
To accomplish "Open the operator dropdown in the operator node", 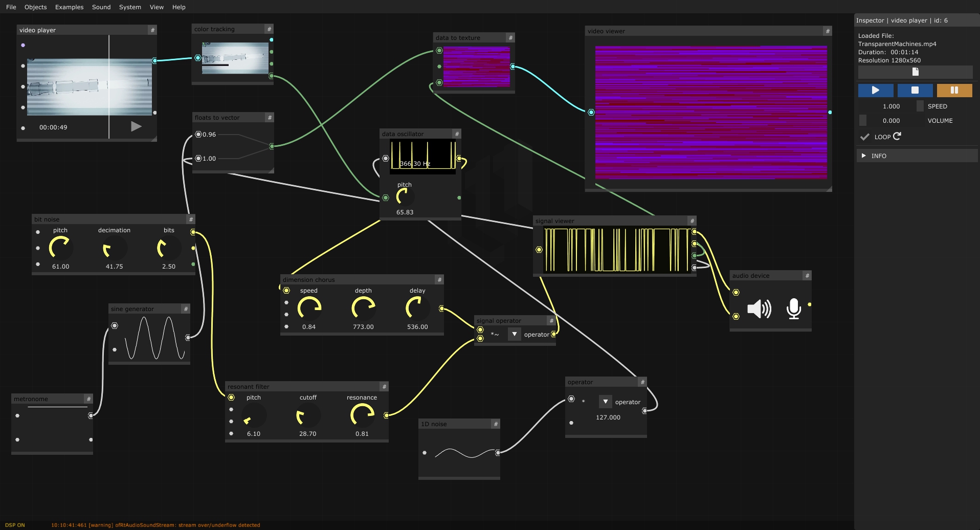I will pos(606,402).
